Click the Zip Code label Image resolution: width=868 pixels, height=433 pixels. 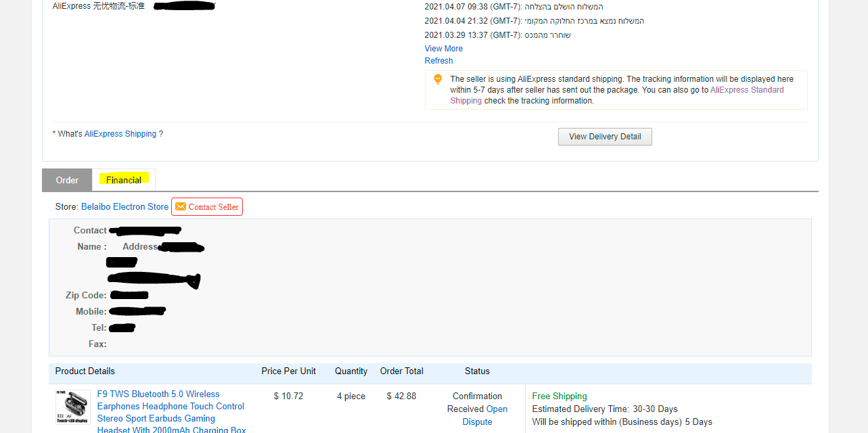click(x=86, y=296)
